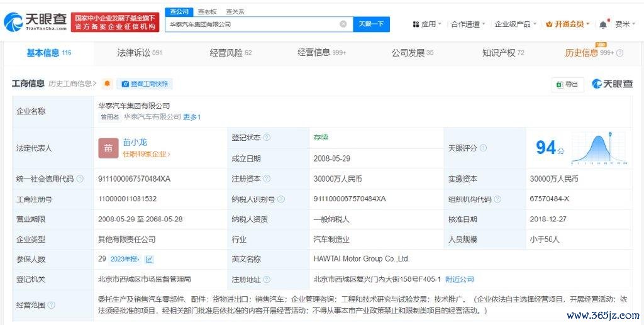
Task: Open 苗小龙 legal representative link
Action: 135,143
